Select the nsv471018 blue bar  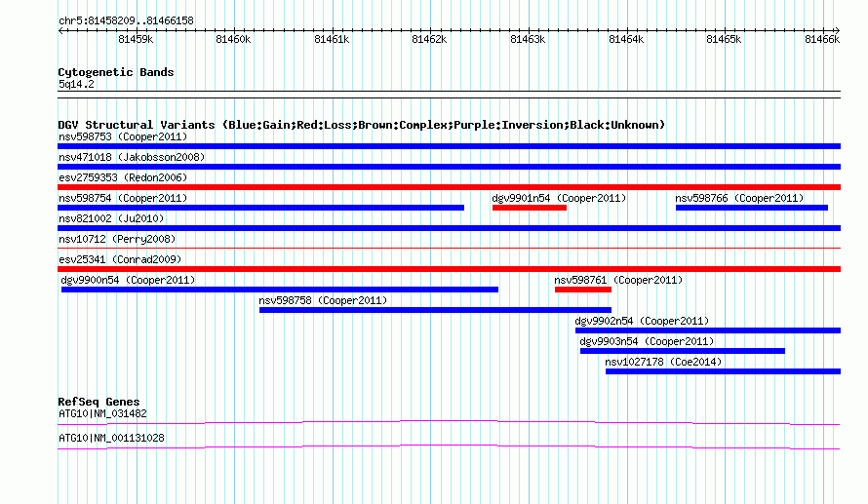point(449,167)
